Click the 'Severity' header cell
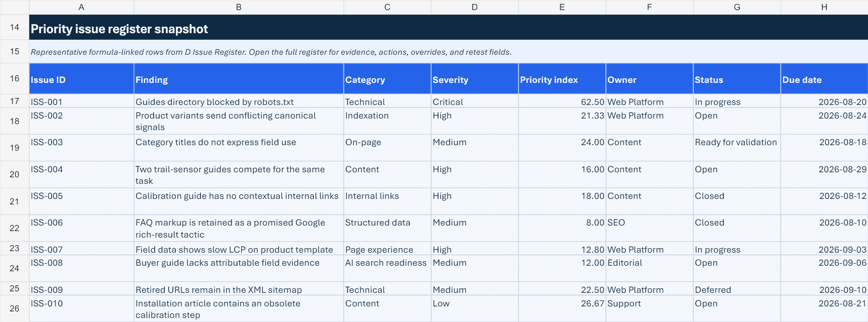The height and width of the screenshot is (322, 868). [x=475, y=79]
